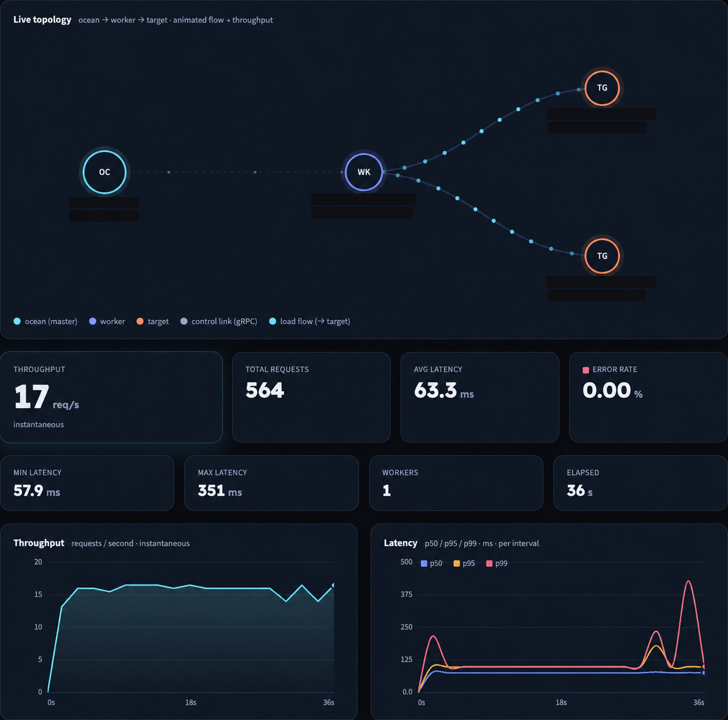Image resolution: width=728 pixels, height=720 pixels.
Task: Click the control link (gRPC) legend dot
Action: tap(184, 321)
